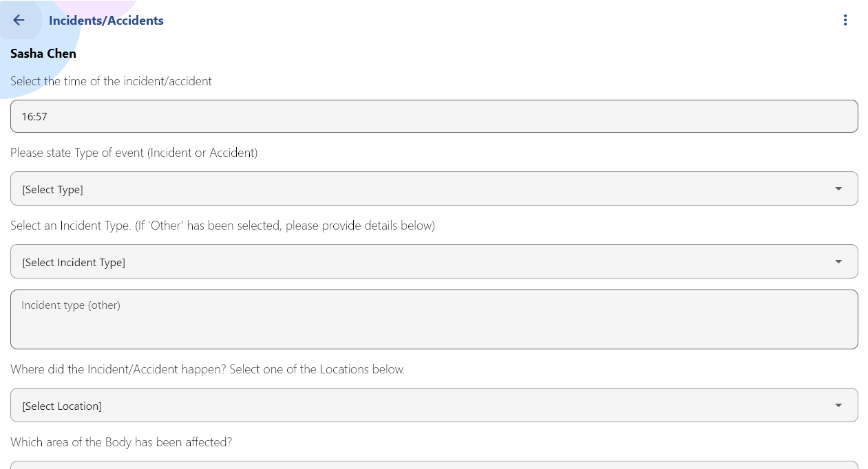This screenshot has width=868, height=469.
Task: Click the 'Which area of the Body' label
Action: point(121,442)
